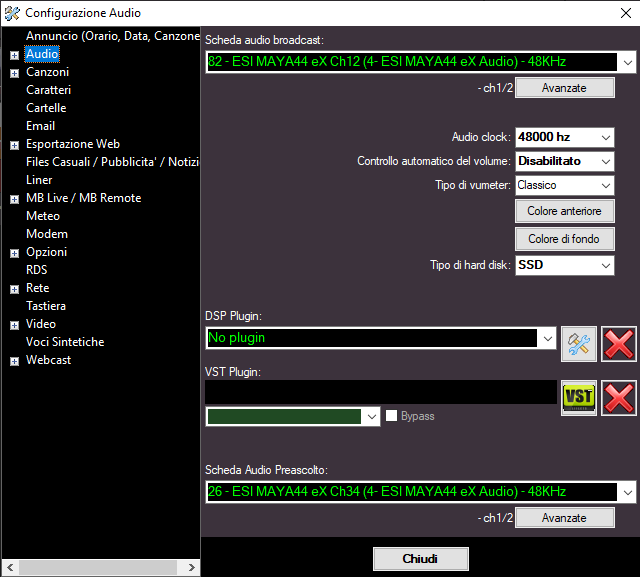This screenshot has height=577, width=640.
Task: Select RDS in the settings tree
Action: (37, 270)
